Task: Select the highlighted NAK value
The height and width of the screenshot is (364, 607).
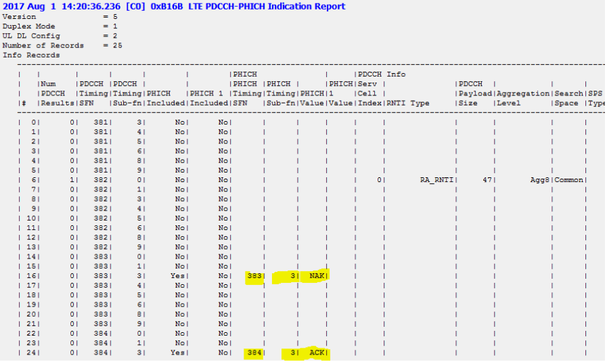Action: click(x=316, y=275)
